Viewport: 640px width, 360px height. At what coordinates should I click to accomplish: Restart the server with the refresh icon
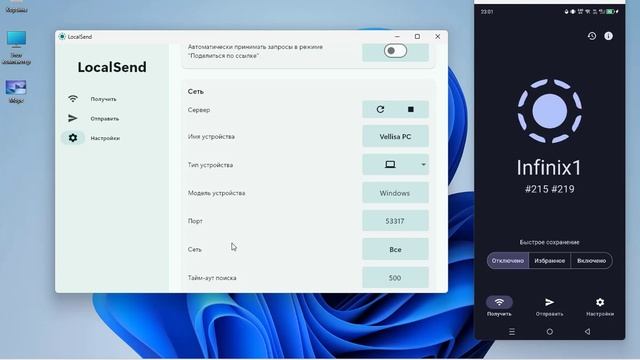tap(380, 109)
